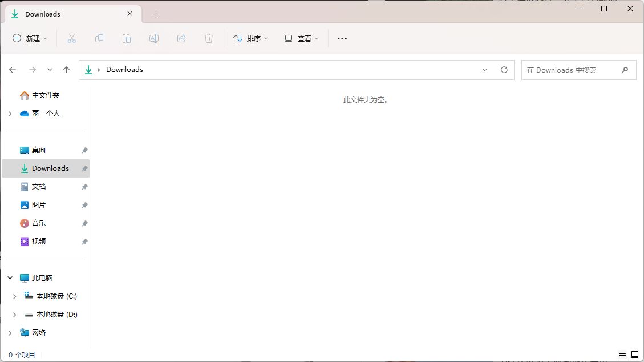Open the See more (...) menu
The width and height of the screenshot is (644, 362).
click(x=342, y=38)
